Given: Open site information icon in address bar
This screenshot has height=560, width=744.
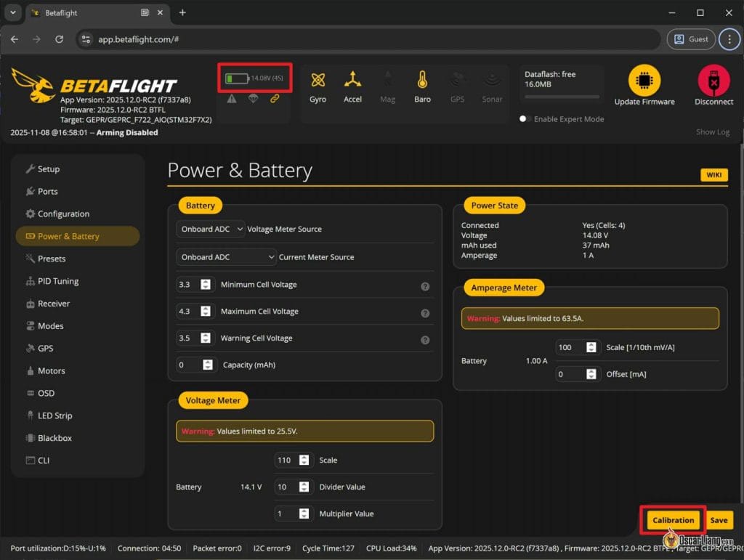Looking at the screenshot, I should 86,39.
